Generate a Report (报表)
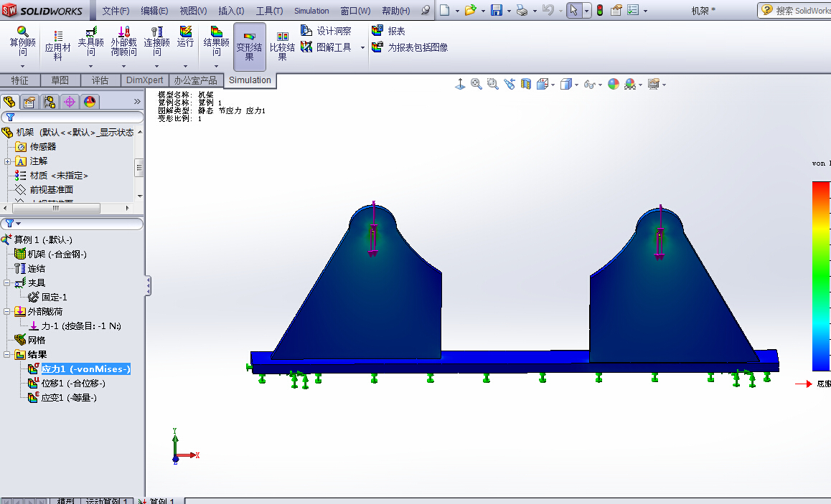This screenshot has height=504, width=831. pos(388,31)
